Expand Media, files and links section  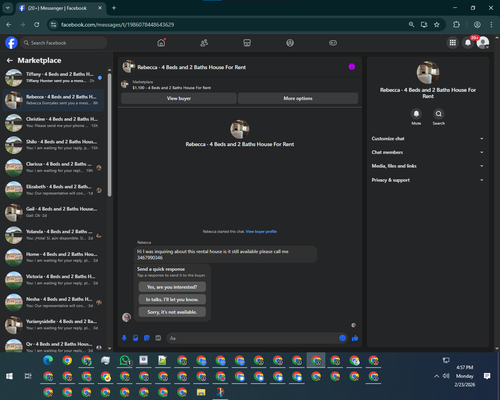pyautogui.click(x=428, y=166)
